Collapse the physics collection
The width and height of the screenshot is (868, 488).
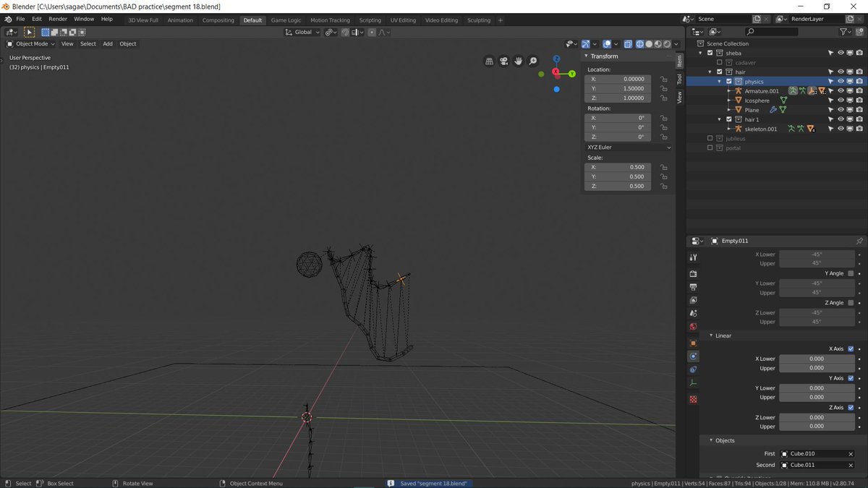(x=720, y=82)
